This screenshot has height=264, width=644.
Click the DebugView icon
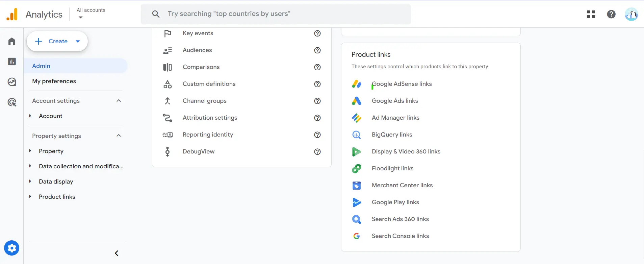click(x=168, y=151)
